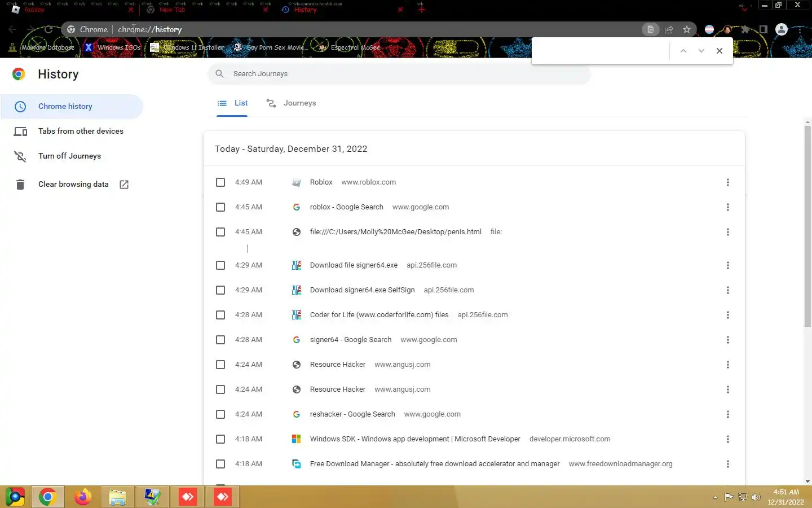This screenshot has height=508, width=812.
Task: Open File Explorer from the taskbar
Action: [x=118, y=497]
